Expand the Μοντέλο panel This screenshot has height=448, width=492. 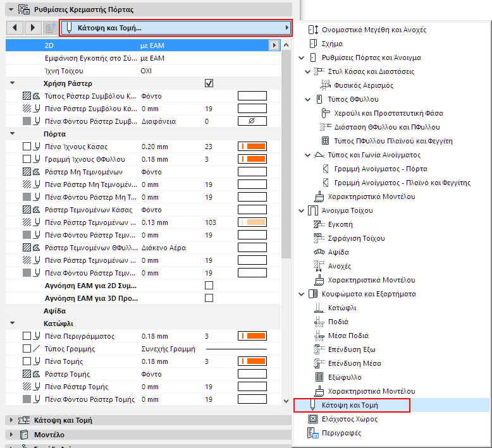[11, 435]
